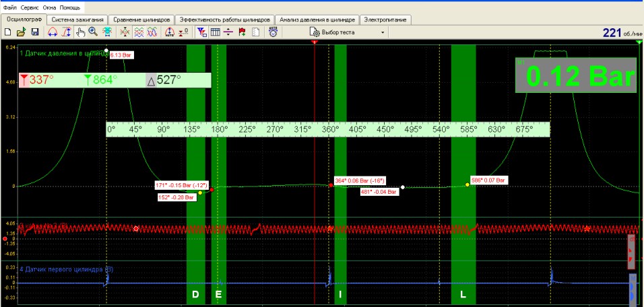Click the red dot on channel 2 zero level
Viewport: 644px width, 307px height.
pos(5,238)
